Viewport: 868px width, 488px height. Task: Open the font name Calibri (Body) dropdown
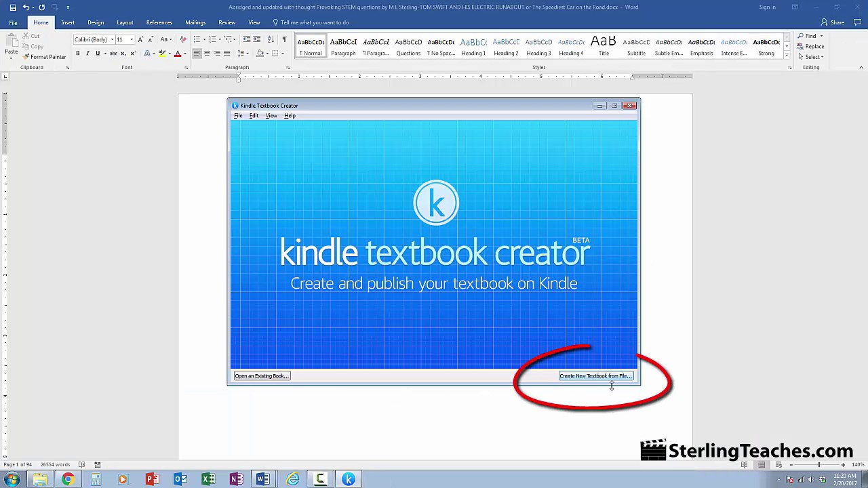112,39
